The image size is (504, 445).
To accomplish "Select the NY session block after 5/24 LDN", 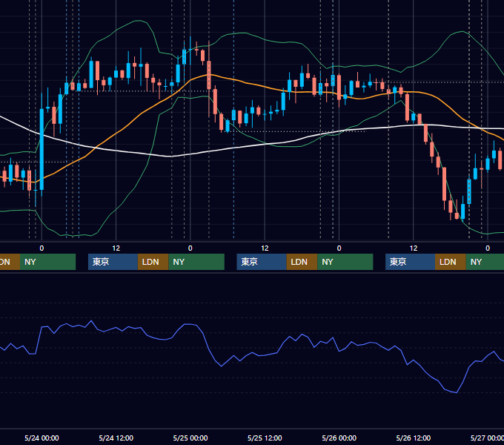I will 196,262.
